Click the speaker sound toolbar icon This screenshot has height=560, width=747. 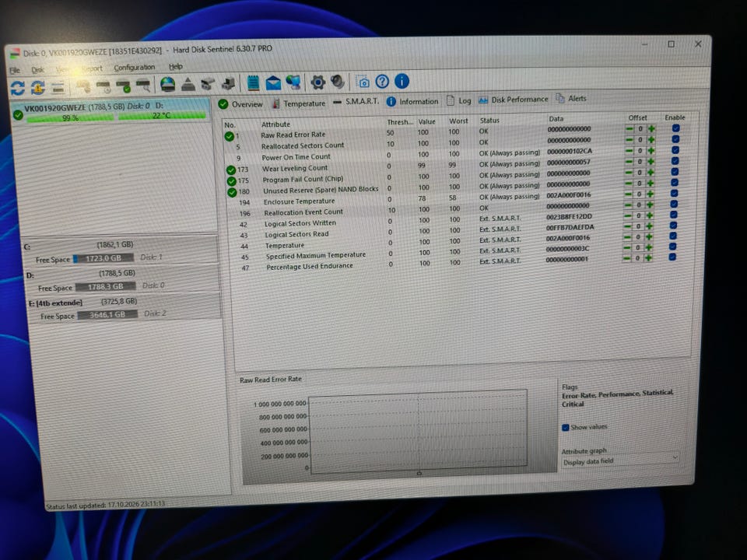point(337,82)
